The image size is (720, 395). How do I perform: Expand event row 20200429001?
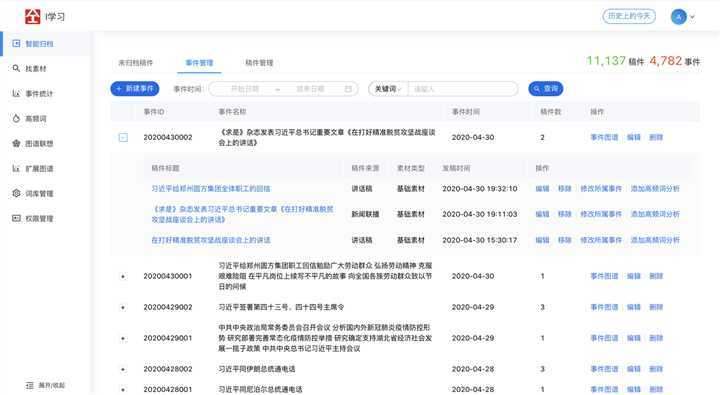[x=123, y=339]
